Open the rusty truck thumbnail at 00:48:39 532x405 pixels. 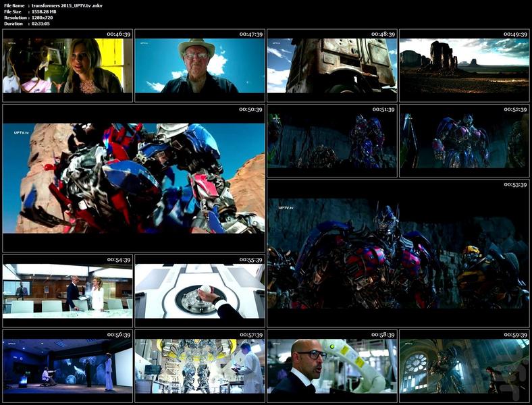point(332,65)
